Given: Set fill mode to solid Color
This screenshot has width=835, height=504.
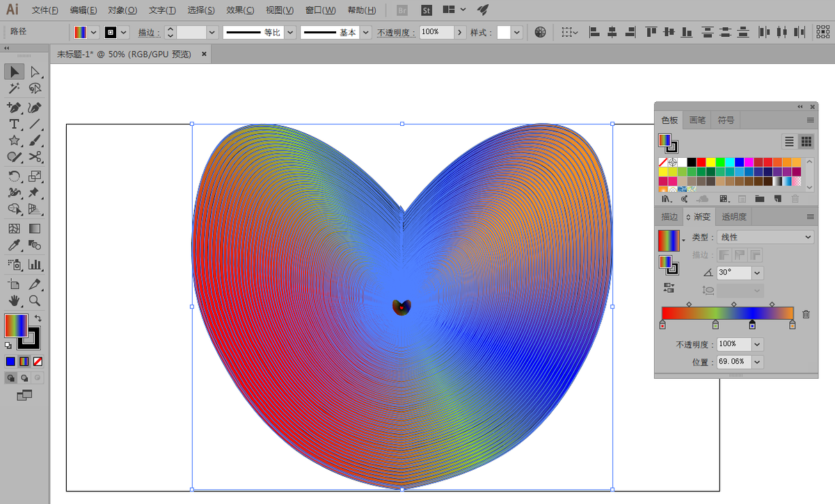Looking at the screenshot, I should click(x=10, y=361).
